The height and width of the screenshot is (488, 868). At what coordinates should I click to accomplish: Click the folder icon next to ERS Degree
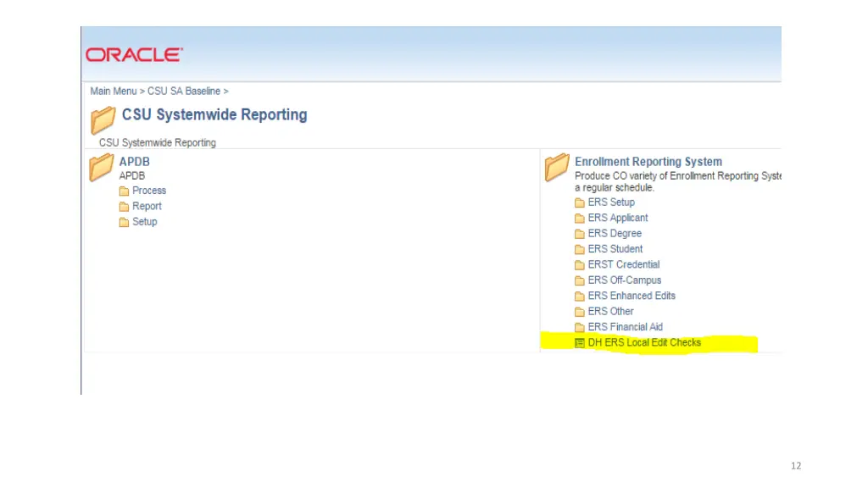click(580, 234)
